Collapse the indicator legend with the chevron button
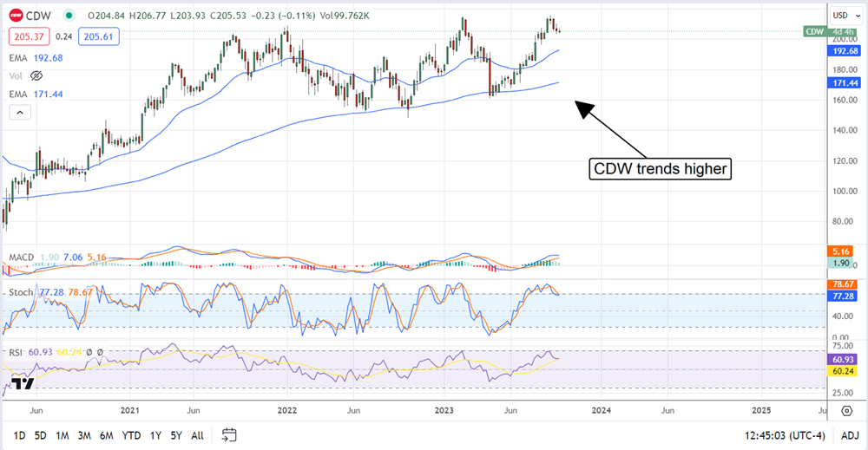 pyautogui.click(x=20, y=113)
